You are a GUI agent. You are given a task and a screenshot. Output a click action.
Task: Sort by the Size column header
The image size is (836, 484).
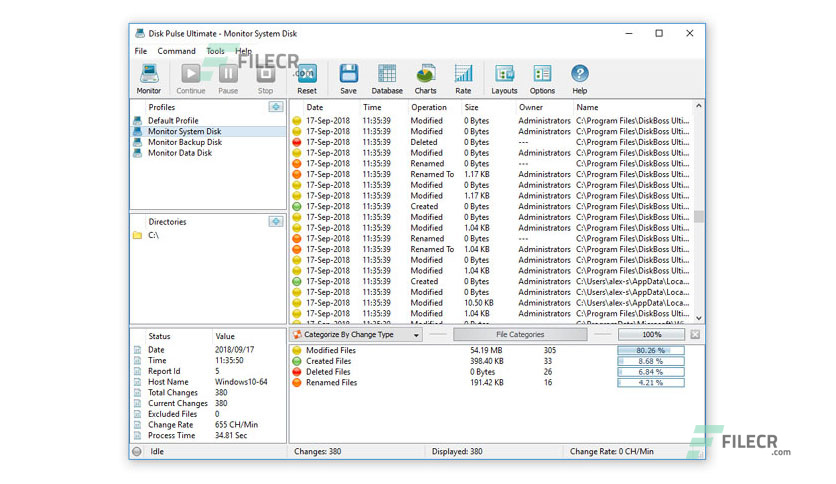[488, 107]
